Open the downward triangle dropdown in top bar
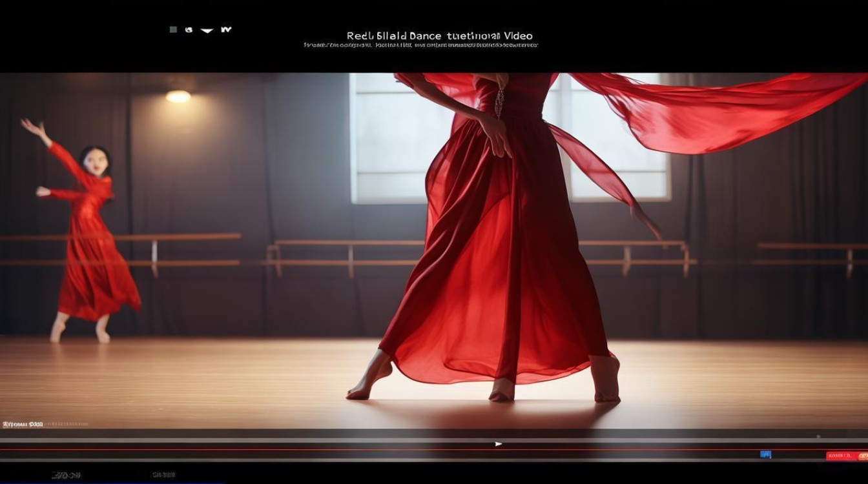 pyautogui.click(x=207, y=30)
